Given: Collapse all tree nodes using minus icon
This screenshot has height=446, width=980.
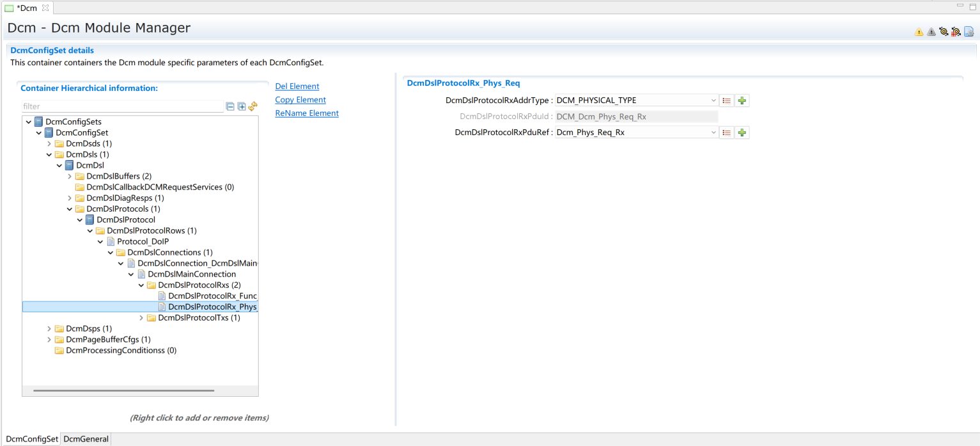Looking at the screenshot, I should click(x=230, y=107).
